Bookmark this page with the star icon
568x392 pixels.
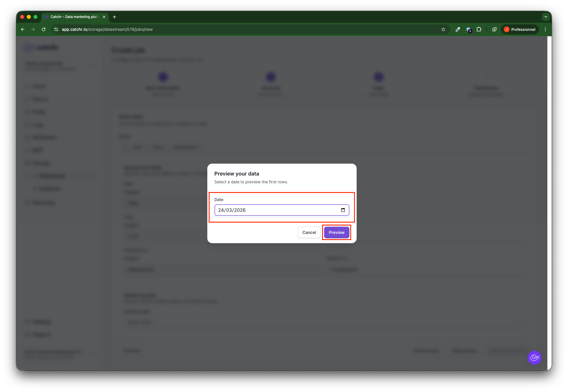coord(443,29)
